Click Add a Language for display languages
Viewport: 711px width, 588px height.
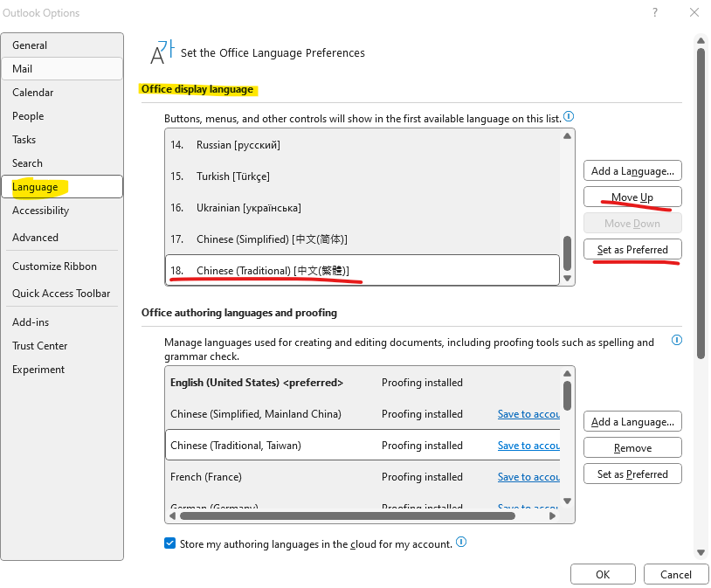632,171
